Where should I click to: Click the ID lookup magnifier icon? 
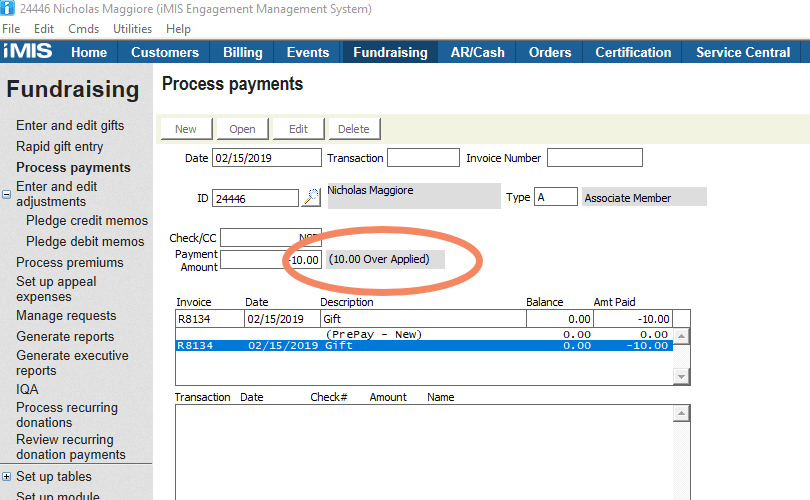[311, 197]
